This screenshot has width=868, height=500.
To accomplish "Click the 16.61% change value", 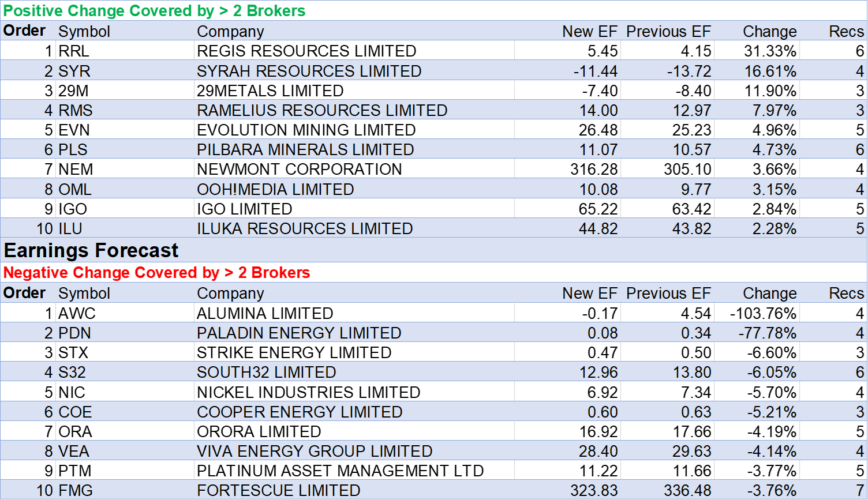I will [x=770, y=71].
